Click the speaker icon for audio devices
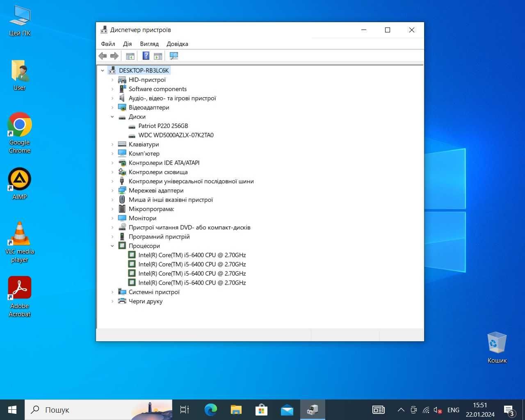 (122, 98)
